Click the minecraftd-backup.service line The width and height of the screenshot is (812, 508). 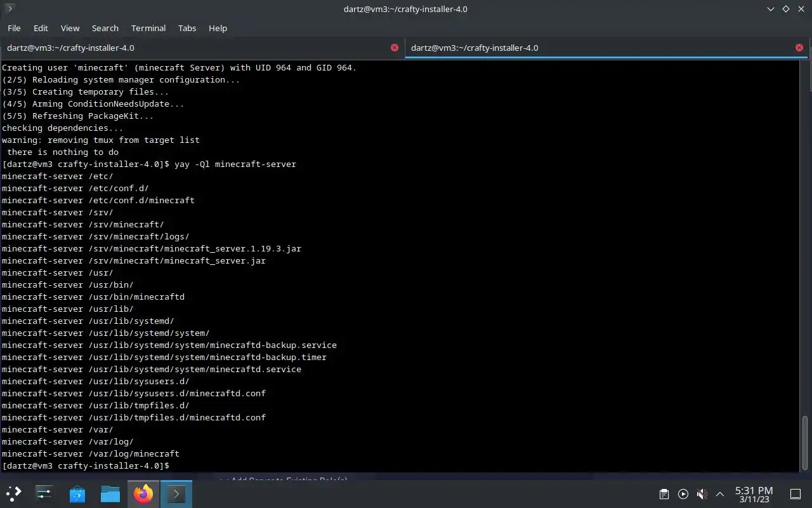tap(169, 345)
